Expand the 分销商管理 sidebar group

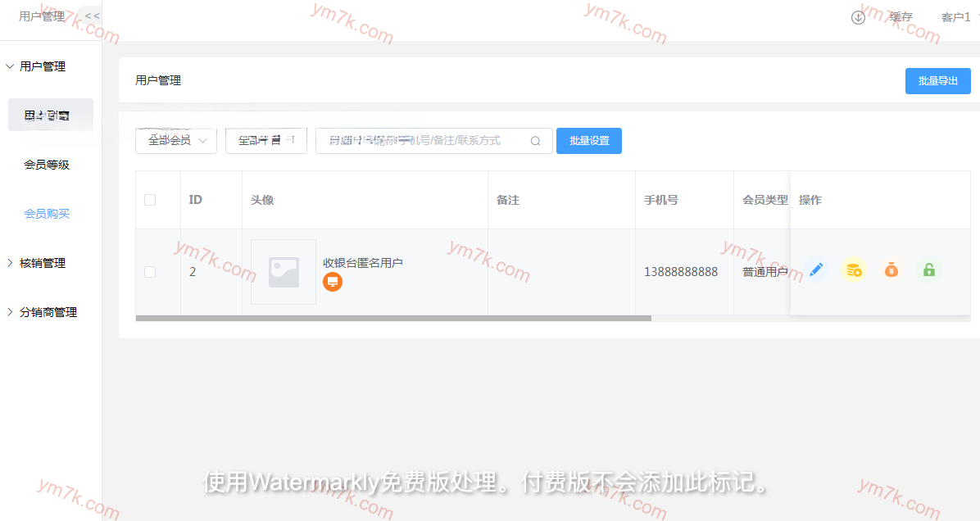48,312
